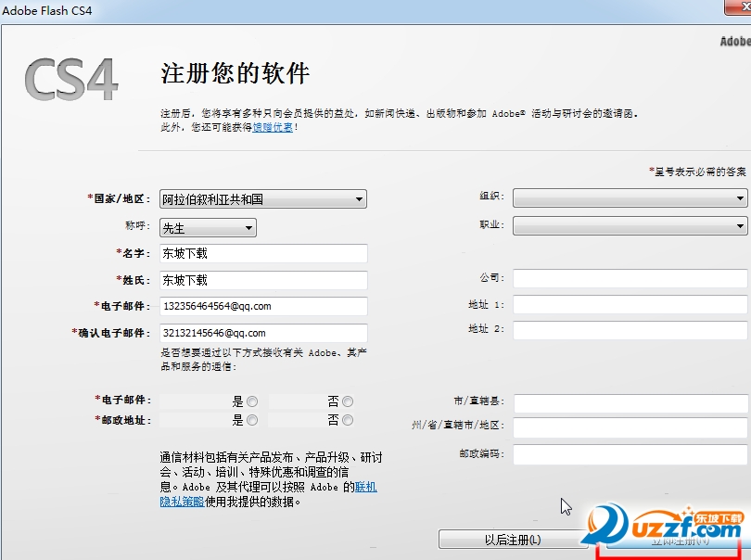751x560 pixels.
Task: Click the 市/直辖县 city input field
Action: (x=630, y=403)
